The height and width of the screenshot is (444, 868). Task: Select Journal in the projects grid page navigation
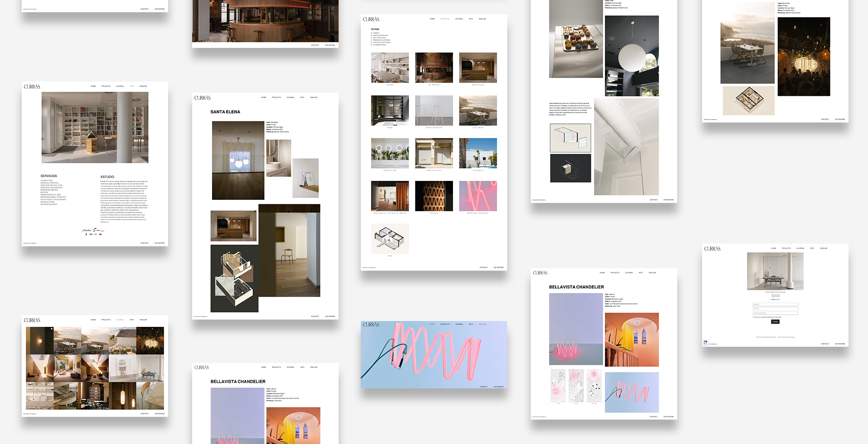pos(459,19)
